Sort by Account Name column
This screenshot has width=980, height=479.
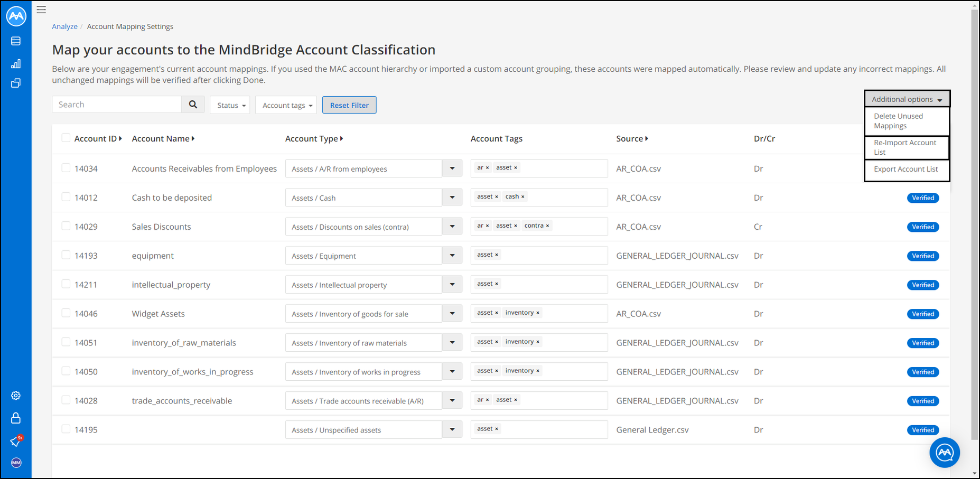tap(163, 138)
